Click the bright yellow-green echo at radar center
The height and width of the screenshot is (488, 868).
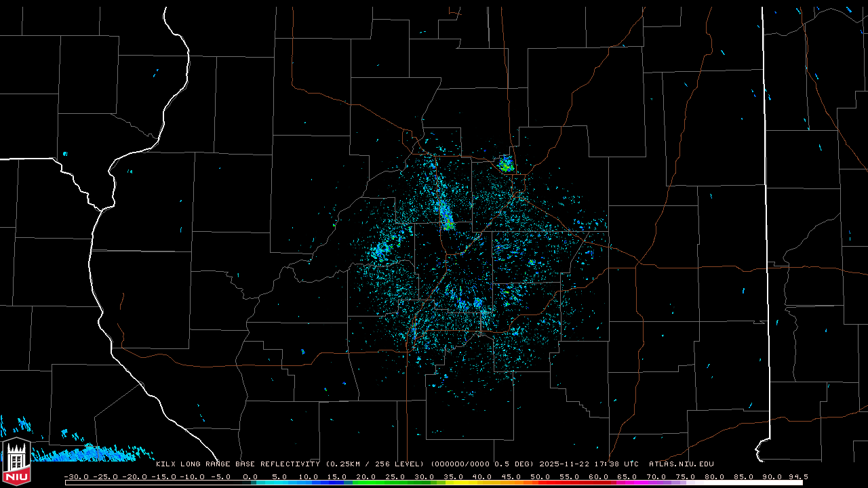tap(447, 222)
